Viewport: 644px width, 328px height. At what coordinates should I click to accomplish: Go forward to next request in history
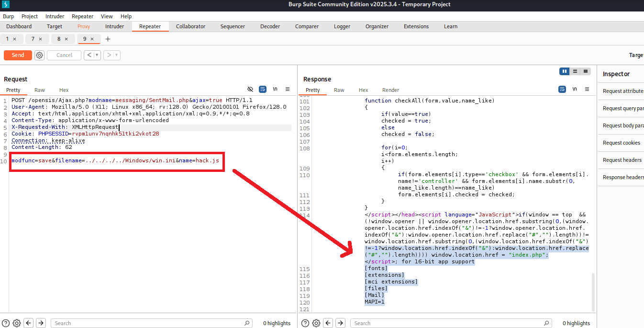tap(109, 55)
